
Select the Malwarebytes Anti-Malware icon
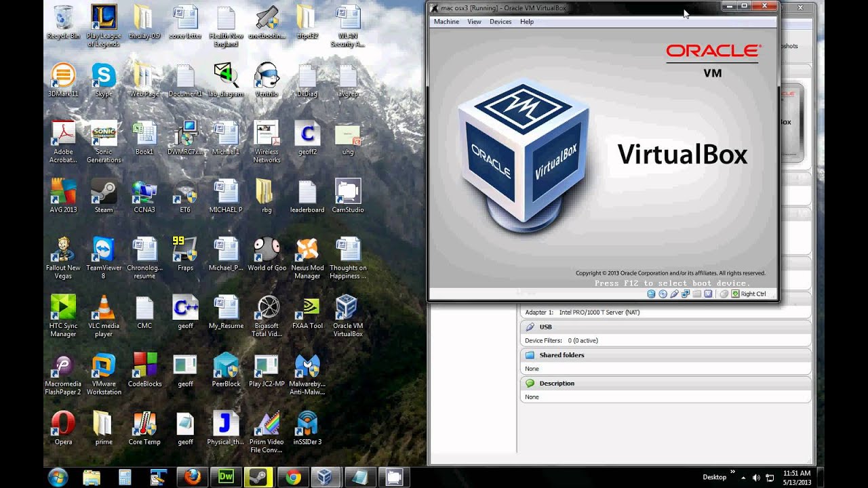(x=307, y=373)
